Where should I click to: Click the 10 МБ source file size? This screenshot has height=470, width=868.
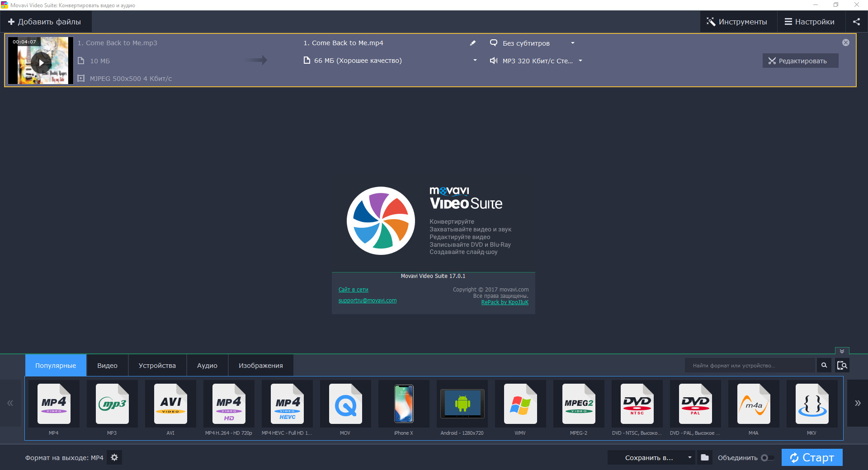[100, 61]
